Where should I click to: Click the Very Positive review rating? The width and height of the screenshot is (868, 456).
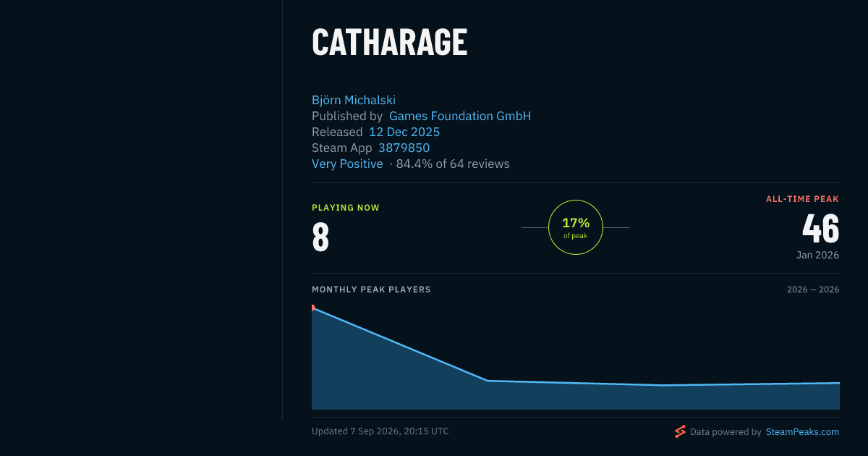point(347,164)
